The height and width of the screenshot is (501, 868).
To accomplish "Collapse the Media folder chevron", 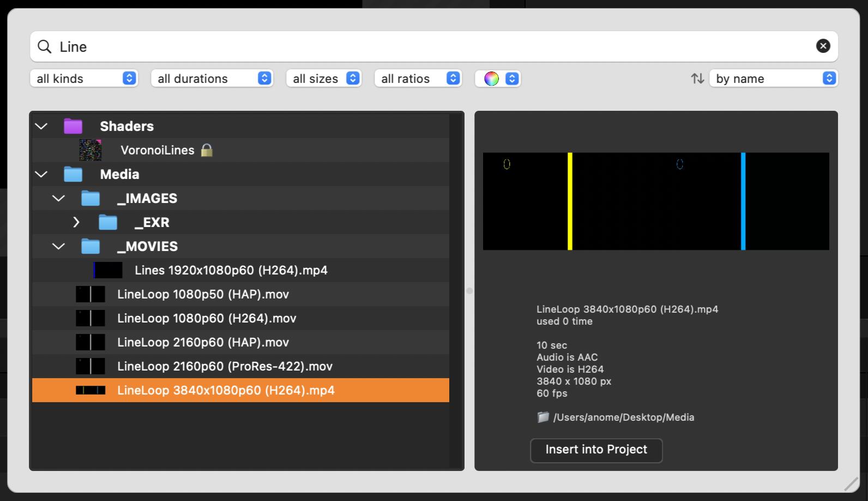I will click(x=41, y=174).
